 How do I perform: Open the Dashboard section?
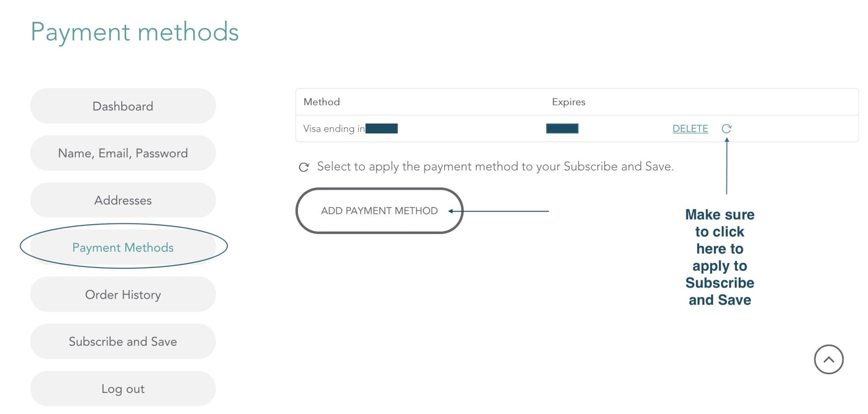[x=123, y=106]
